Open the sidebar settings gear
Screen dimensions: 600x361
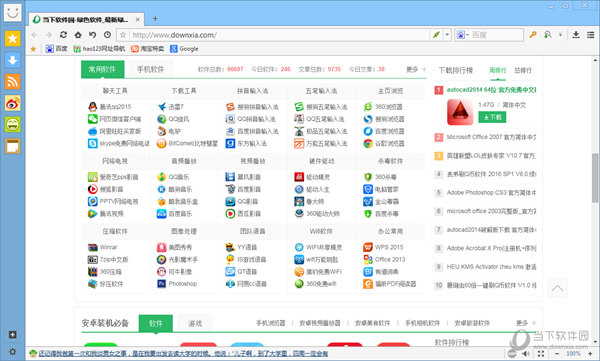pos(13,351)
